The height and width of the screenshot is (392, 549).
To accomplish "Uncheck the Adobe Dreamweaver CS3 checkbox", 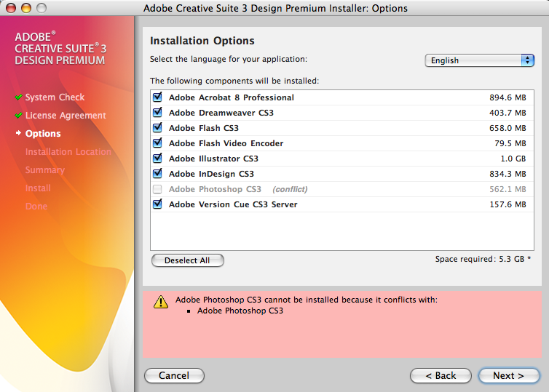I will [157, 113].
